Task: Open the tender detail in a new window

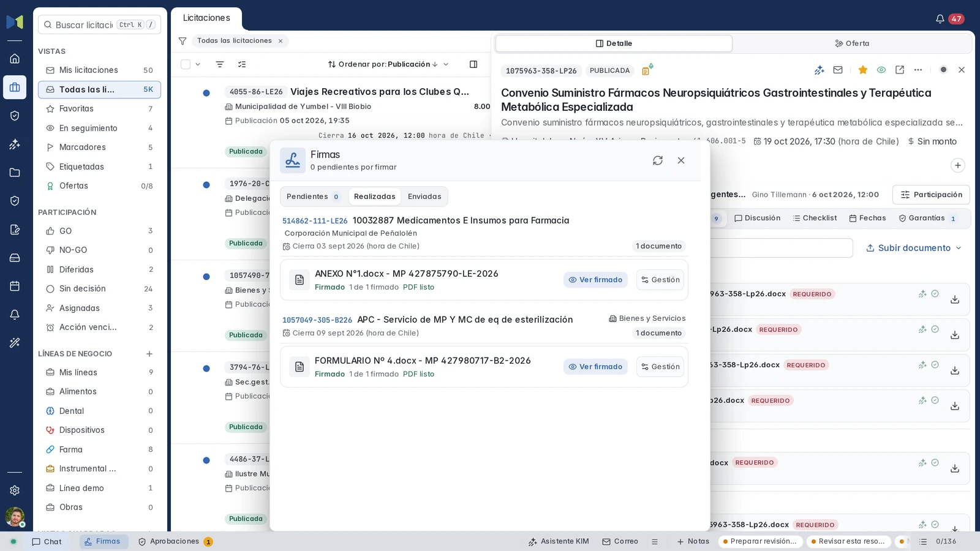Action: click(900, 70)
